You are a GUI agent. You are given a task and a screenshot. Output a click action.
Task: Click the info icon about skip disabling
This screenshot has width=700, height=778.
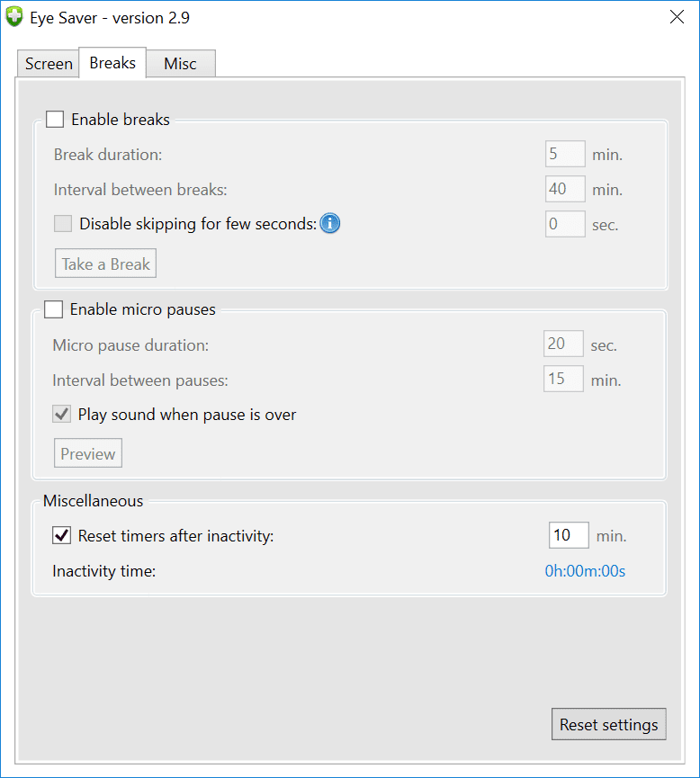point(329,223)
